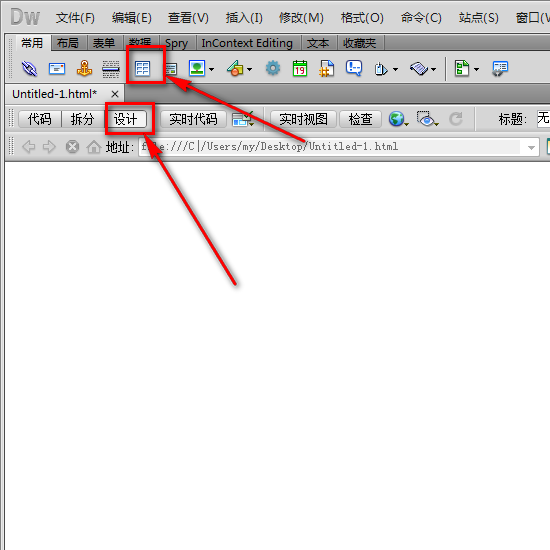Expand the Script dropdown arrow
This screenshot has height=550, width=550.
click(434, 69)
